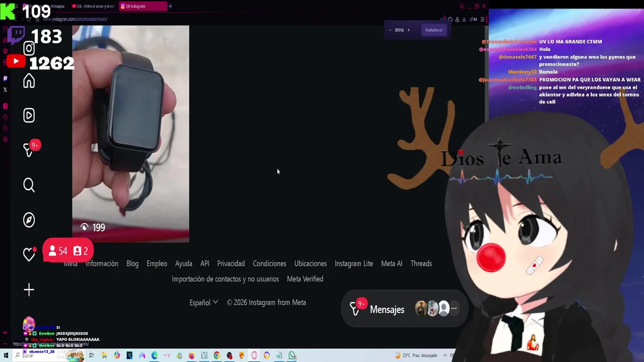Click the Ayuda footer link
Screen dimensions: 644x362
[184, 263]
